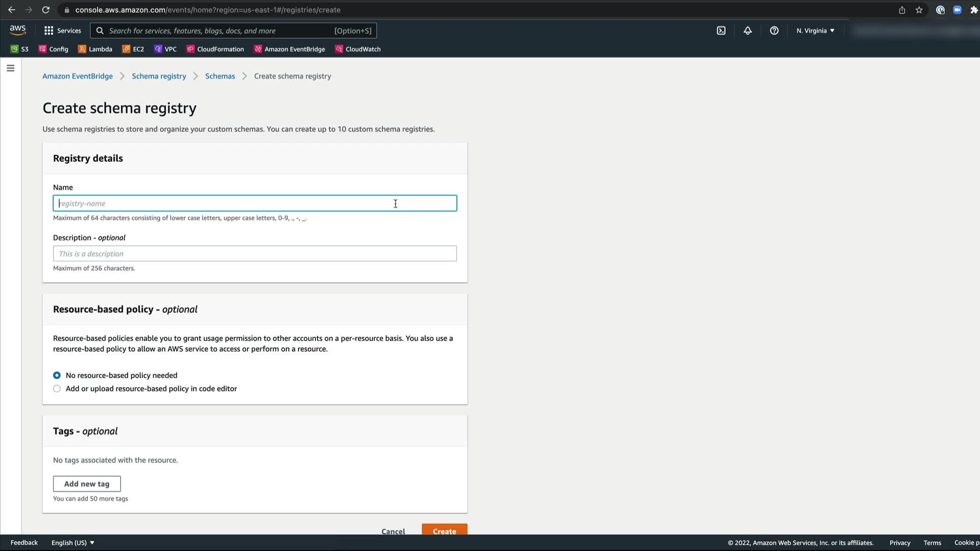Click the Description text field
980x551 pixels.
coord(255,254)
